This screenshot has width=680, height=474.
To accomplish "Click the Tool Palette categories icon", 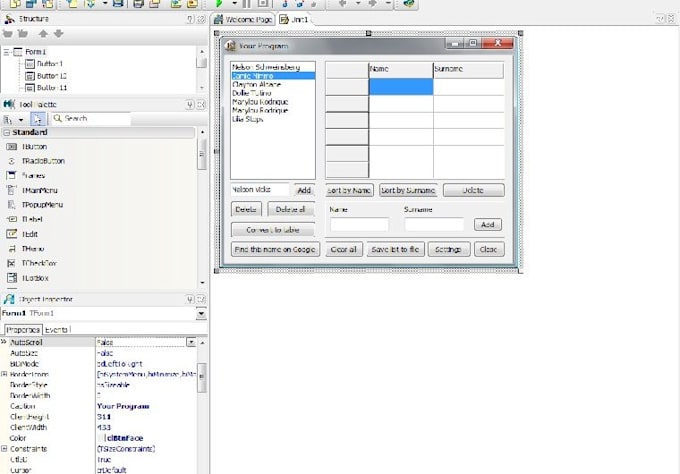I will [8, 119].
